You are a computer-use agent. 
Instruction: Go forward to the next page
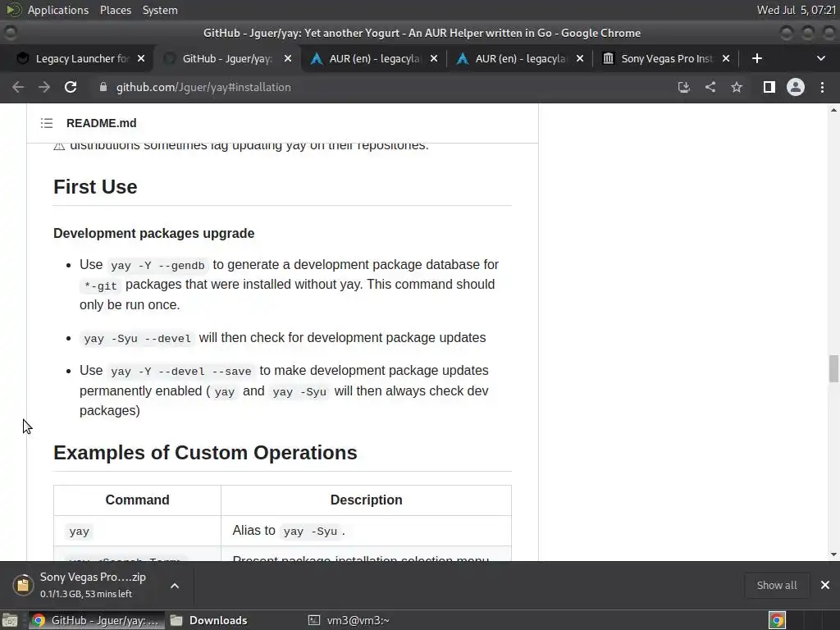tap(44, 87)
